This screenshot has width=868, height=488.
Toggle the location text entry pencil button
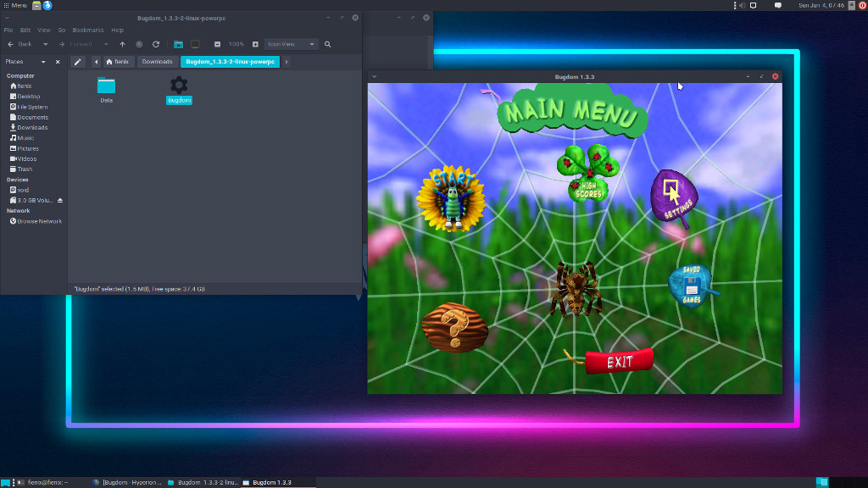[77, 62]
